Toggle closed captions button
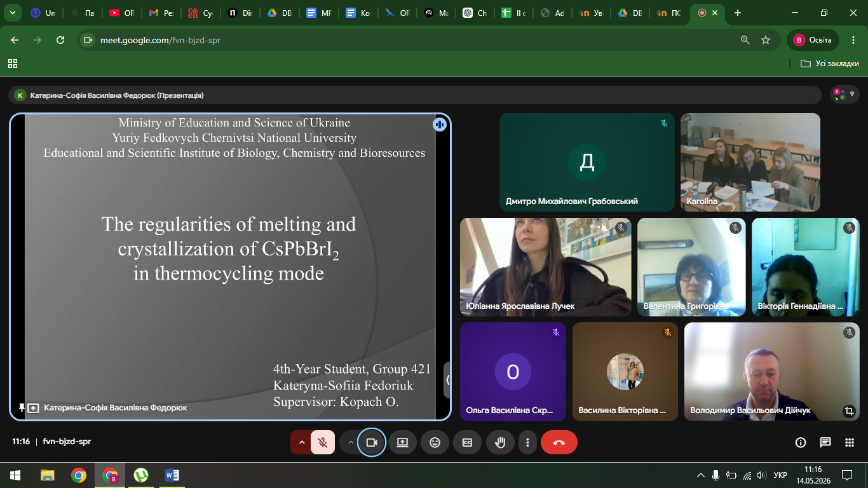Image resolution: width=868 pixels, height=488 pixels. pyautogui.click(x=467, y=442)
